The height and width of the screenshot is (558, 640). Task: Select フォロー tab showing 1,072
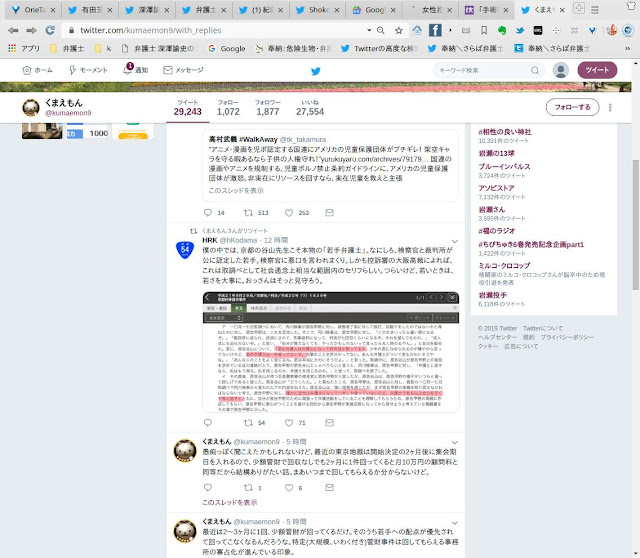click(x=228, y=108)
